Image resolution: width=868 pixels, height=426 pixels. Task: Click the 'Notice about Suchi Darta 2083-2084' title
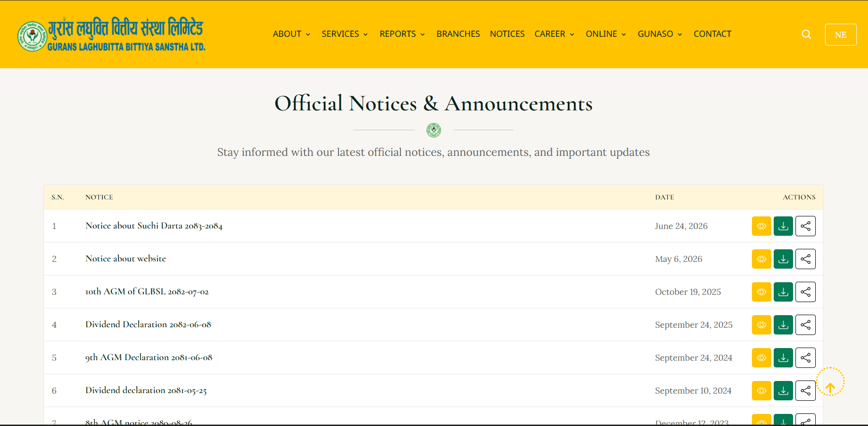[x=154, y=226]
